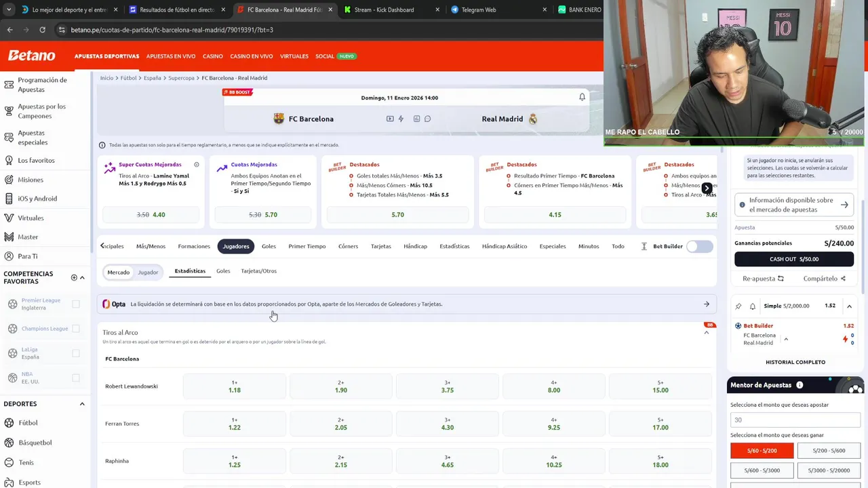
Task: Click the lightning bolt icon by FC Barcelona
Action: coord(401,119)
